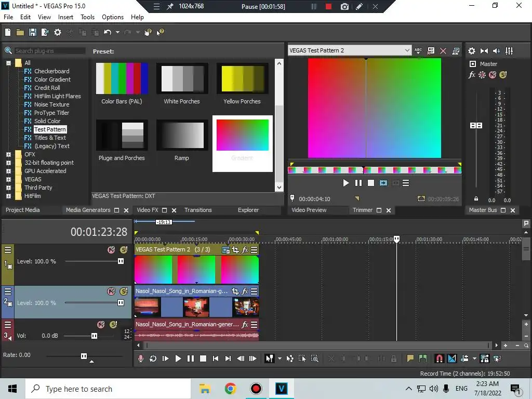Screen dimensions: 532x399
Task: Switch to the Video Preview tab
Action: pos(309,210)
